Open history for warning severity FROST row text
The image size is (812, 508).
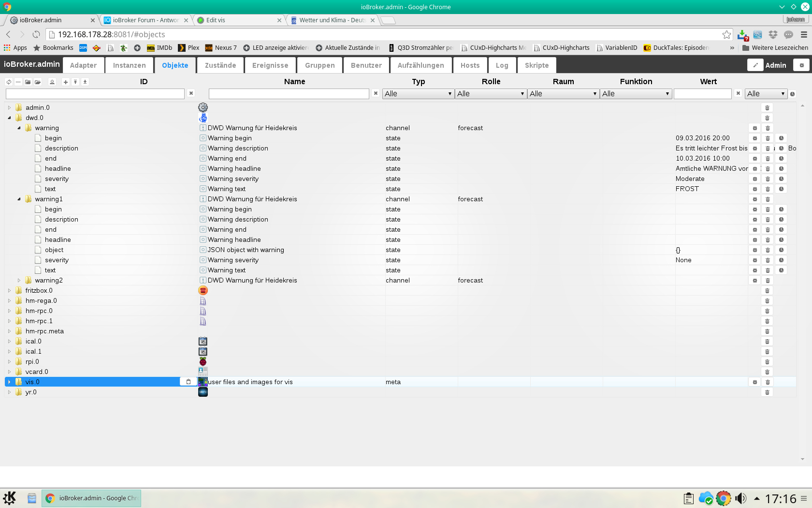[781, 189]
